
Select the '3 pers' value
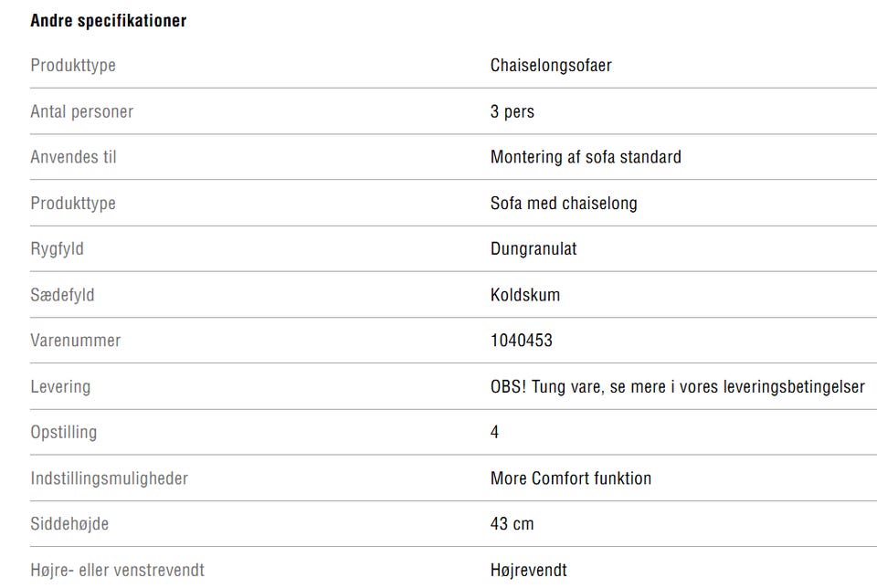512,111
